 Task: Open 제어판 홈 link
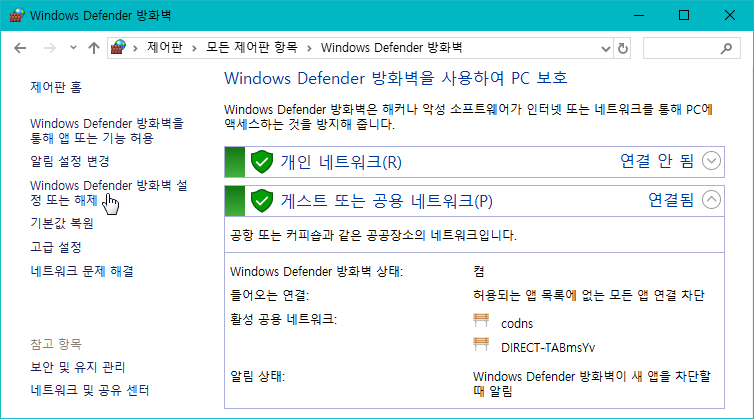pos(56,87)
